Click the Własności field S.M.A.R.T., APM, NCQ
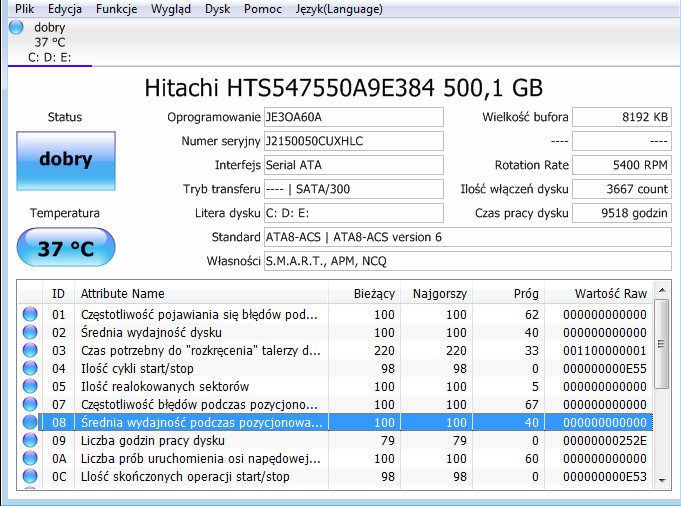The image size is (681, 506). [468, 261]
